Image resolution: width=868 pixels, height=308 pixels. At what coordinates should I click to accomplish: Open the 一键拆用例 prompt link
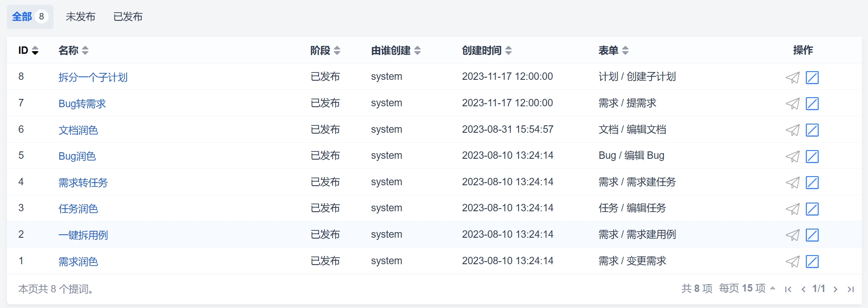tap(83, 235)
